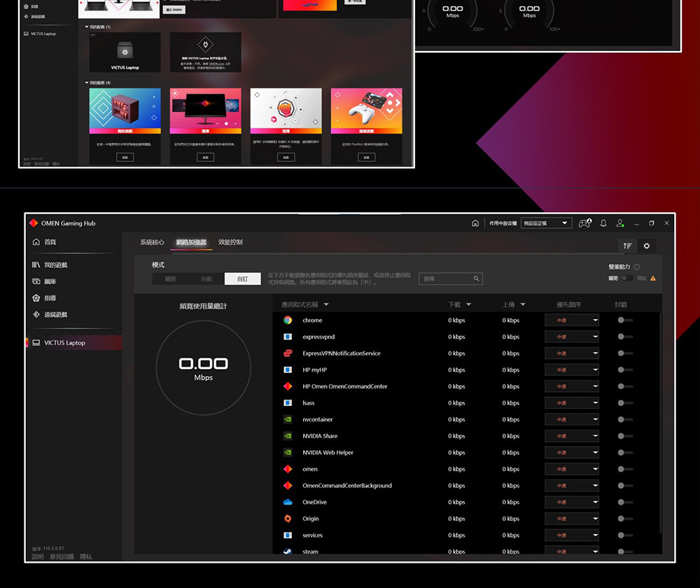The height and width of the screenshot is (588, 700).
Task: Toggle the 封鎖 block switch for chrome
Action: coord(625,320)
